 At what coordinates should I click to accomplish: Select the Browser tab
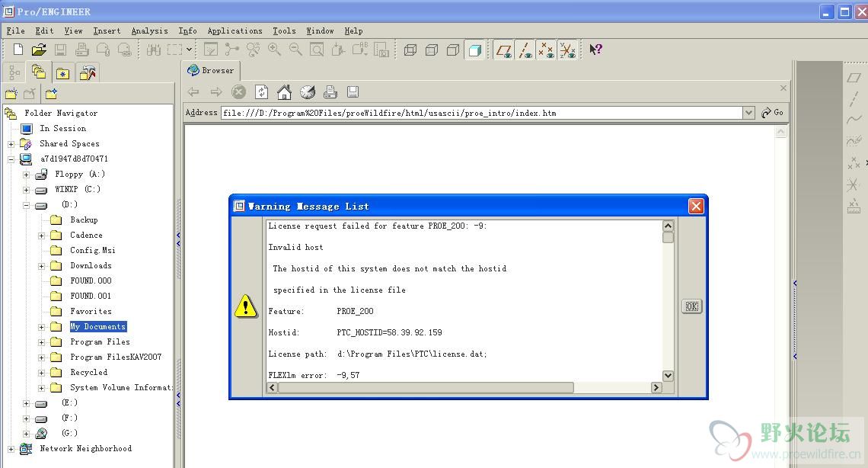click(211, 70)
